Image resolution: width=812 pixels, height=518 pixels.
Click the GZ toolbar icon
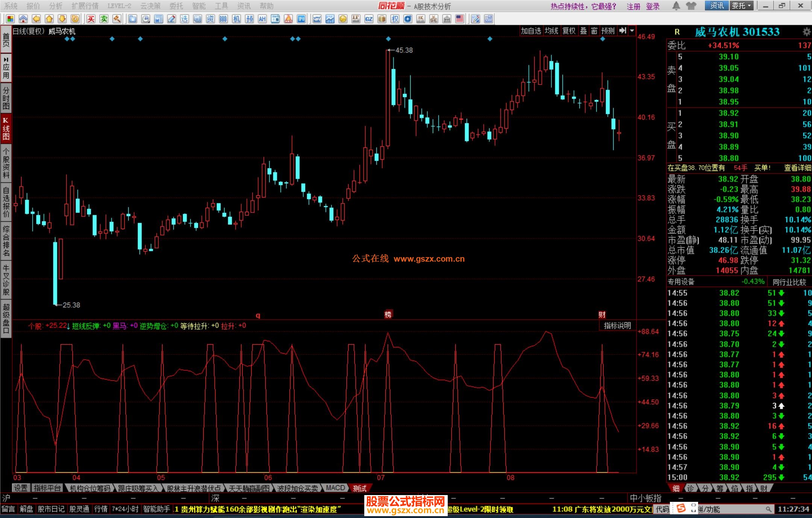(369, 19)
